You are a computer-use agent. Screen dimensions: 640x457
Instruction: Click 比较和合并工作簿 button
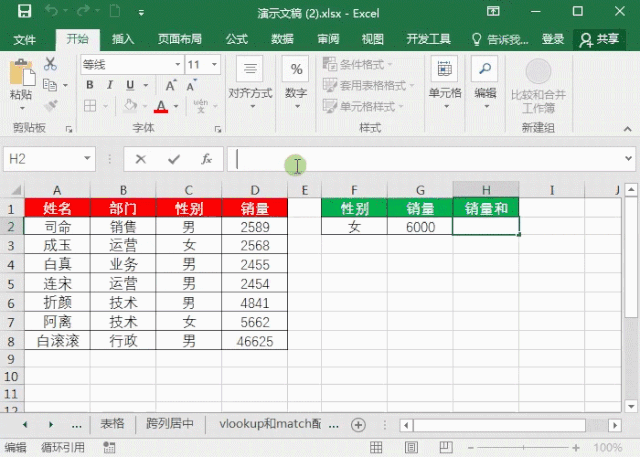point(538,87)
